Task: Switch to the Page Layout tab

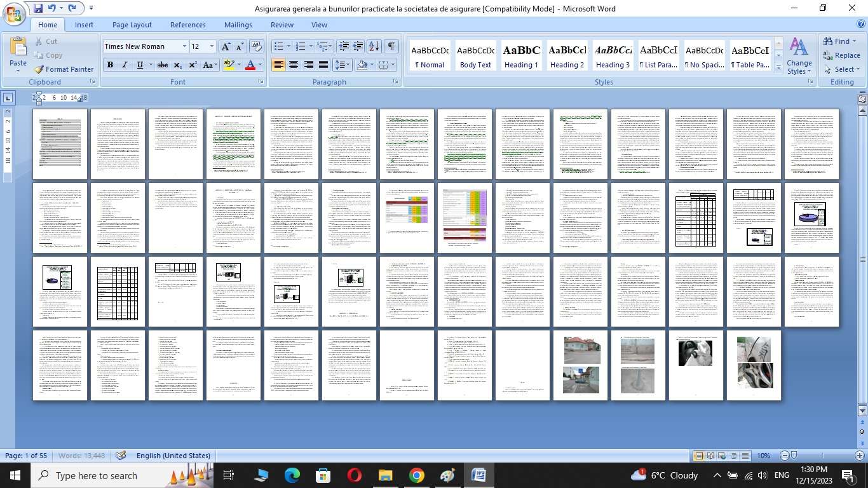Action: 132,25
